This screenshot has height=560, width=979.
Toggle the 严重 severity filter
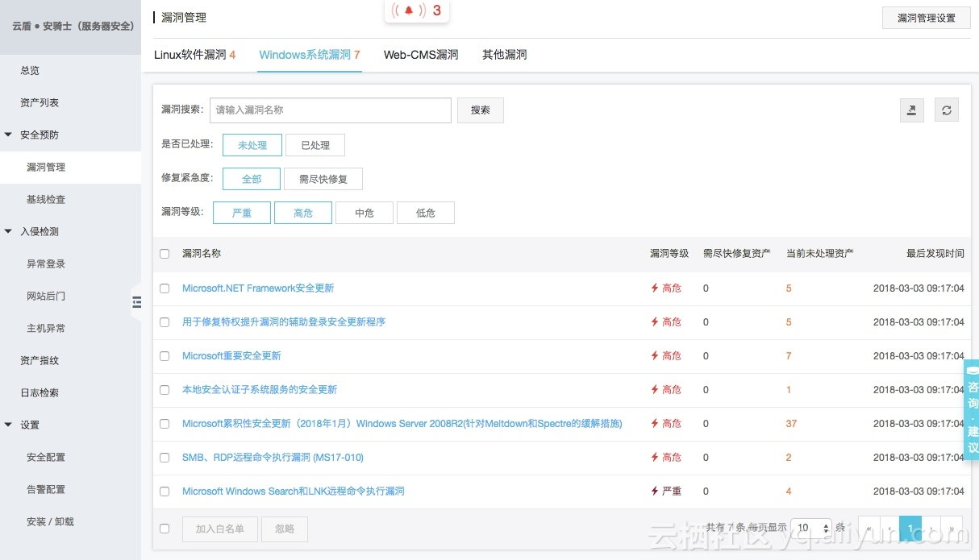tap(242, 213)
